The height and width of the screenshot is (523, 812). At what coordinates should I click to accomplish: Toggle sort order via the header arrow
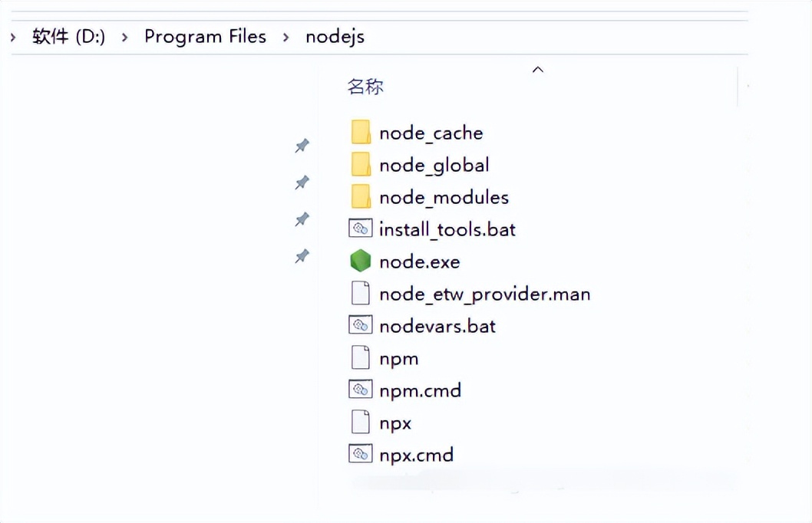click(538, 69)
